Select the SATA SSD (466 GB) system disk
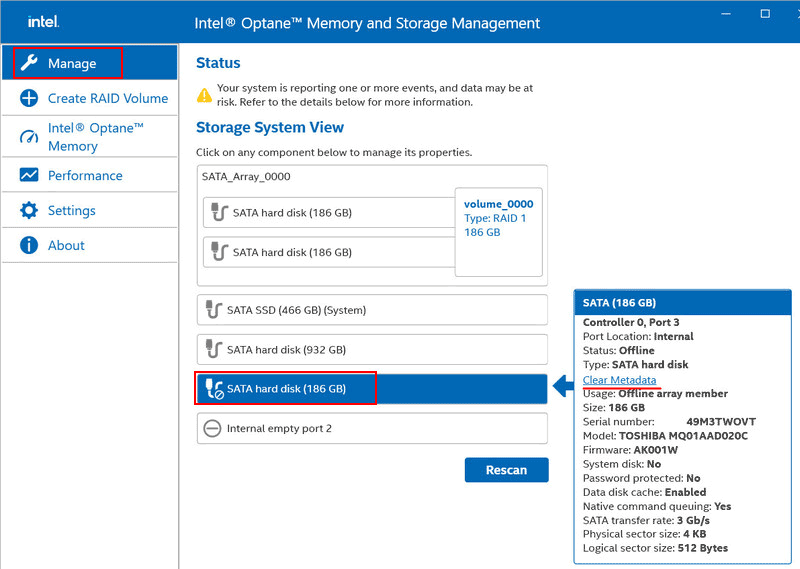This screenshot has height=569, width=800. (372, 310)
